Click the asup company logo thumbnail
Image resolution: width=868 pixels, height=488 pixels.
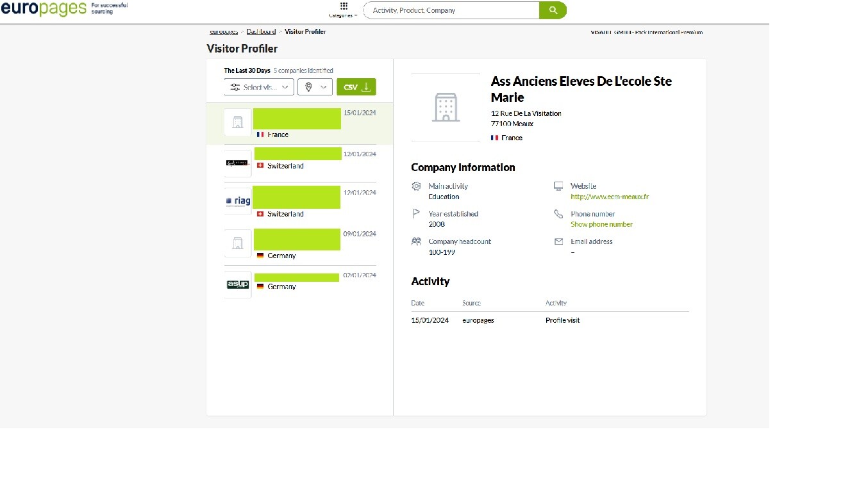point(238,284)
